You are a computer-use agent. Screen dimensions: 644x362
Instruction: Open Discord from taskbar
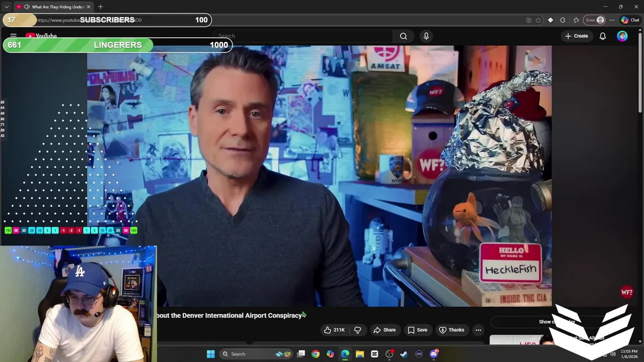pyautogui.click(x=434, y=354)
